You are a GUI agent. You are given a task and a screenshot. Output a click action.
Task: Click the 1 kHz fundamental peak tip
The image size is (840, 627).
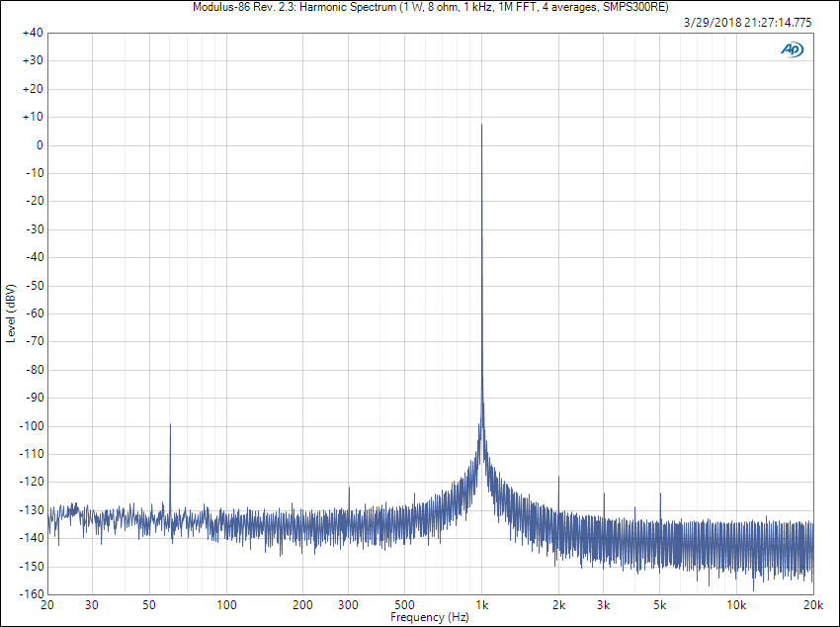click(x=481, y=125)
